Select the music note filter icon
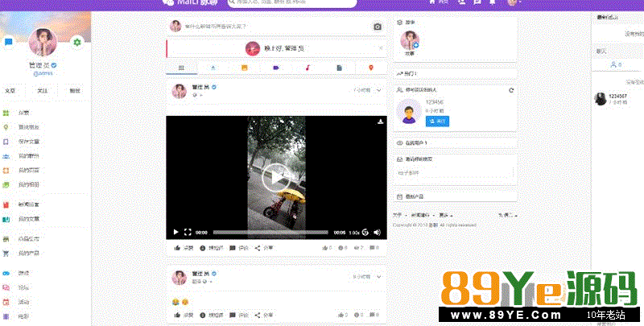The width and height of the screenshot is (644, 326). (x=308, y=68)
